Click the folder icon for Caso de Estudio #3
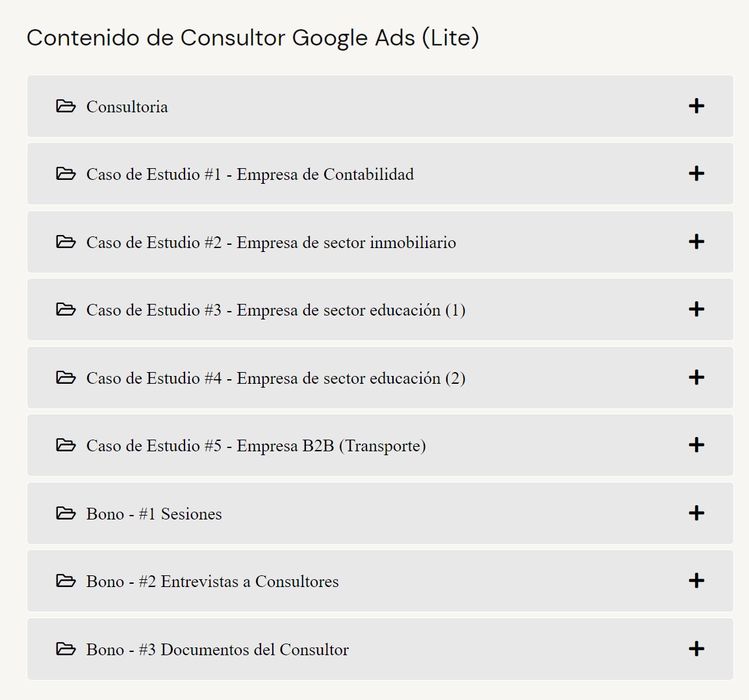 pos(66,310)
